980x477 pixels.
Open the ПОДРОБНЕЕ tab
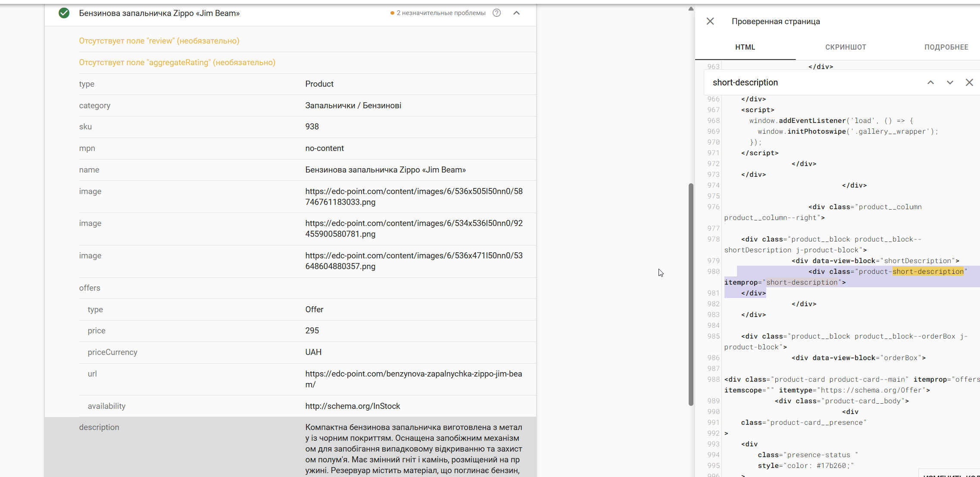[x=946, y=47]
